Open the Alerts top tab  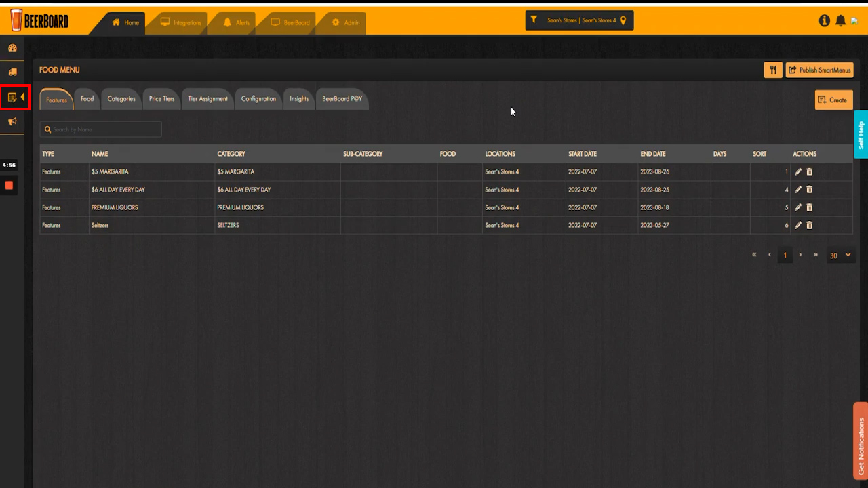(x=237, y=23)
